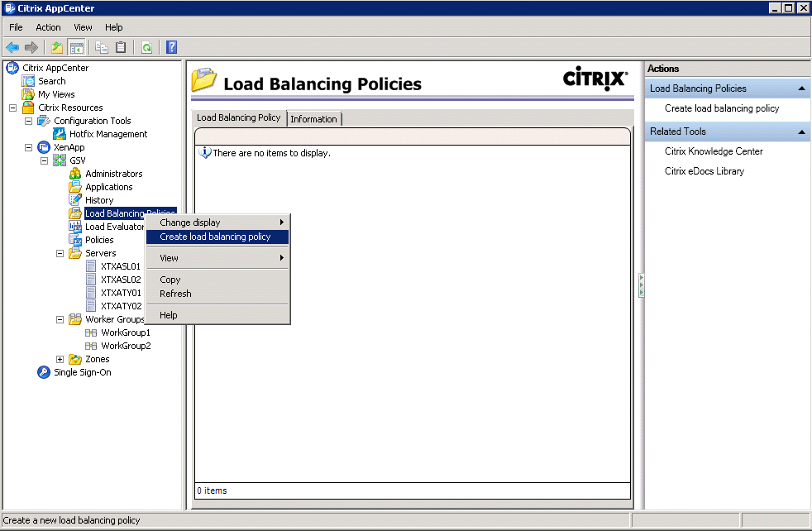The image size is (812, 531).
Task: Select the Load Balancing Policy tab
Action: (x=239, y=117)
